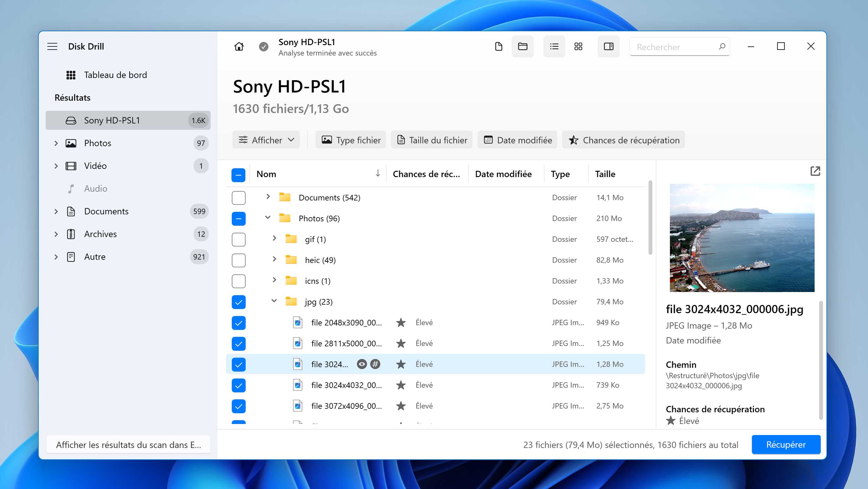Screen dimensions: 868x489
Task: Uncheck the jpg (23) folder checkbox
Action: [238, 302]
